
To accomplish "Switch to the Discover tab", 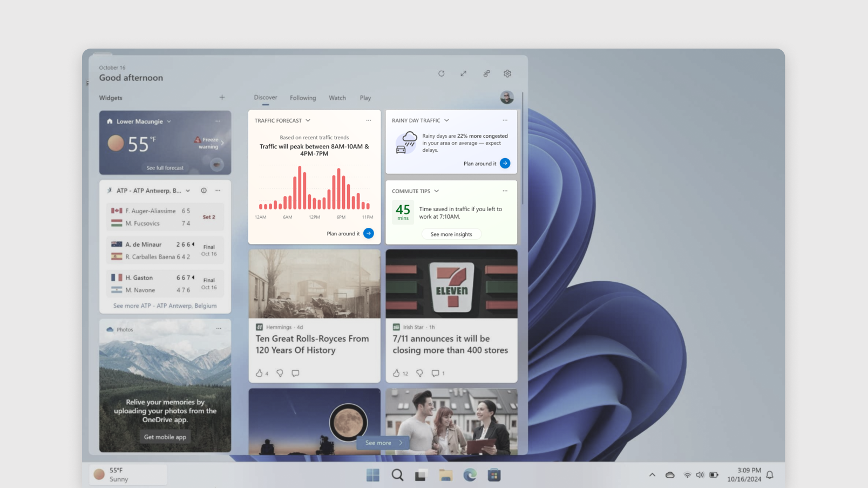I will [x=266, y=98].
